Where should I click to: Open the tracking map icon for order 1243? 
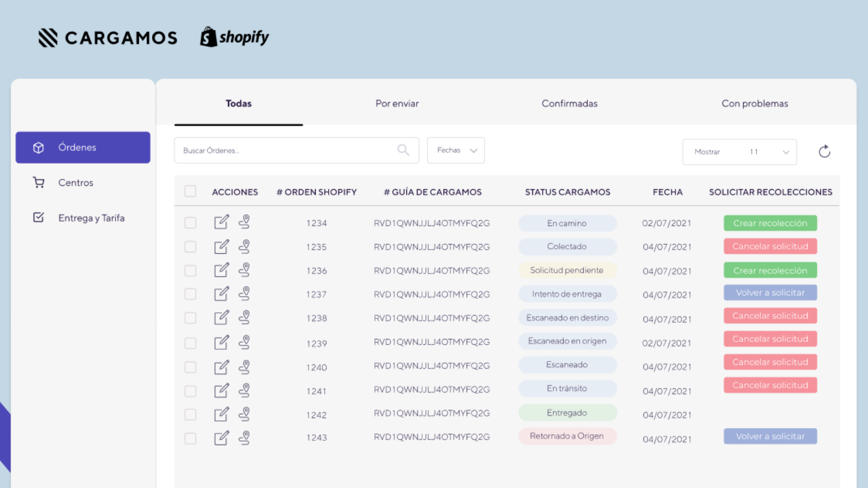[245, 438]
